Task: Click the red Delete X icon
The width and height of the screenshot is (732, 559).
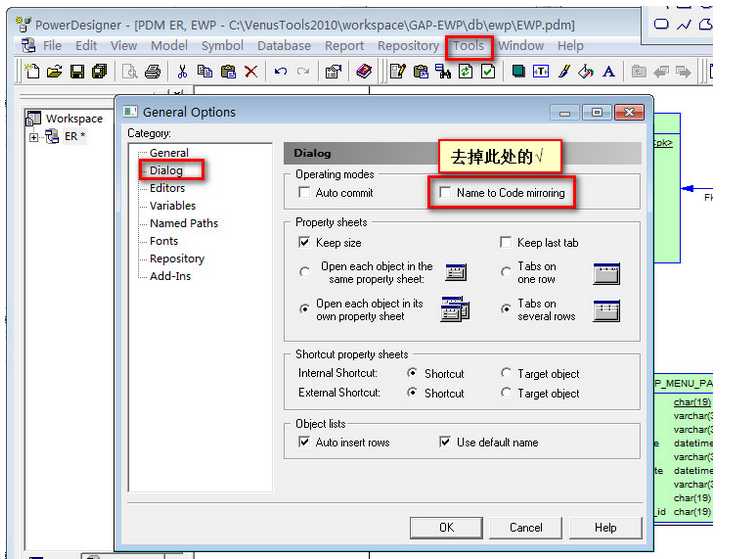Action: pos(251,71)
